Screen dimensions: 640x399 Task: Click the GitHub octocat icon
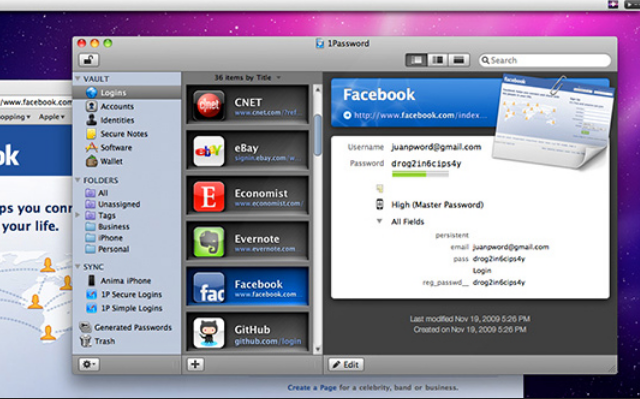click(x=209, y=333)
